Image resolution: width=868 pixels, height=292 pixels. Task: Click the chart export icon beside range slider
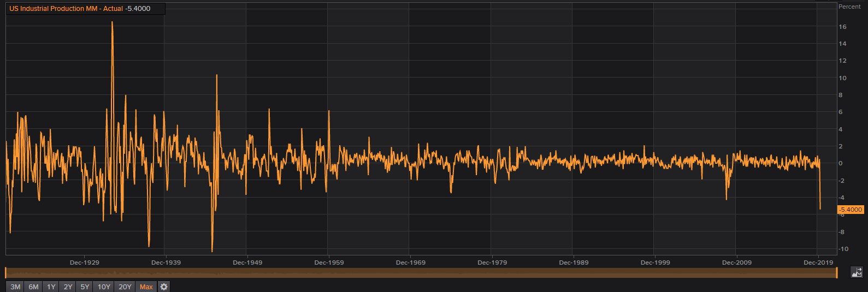[x=857, y=272]
